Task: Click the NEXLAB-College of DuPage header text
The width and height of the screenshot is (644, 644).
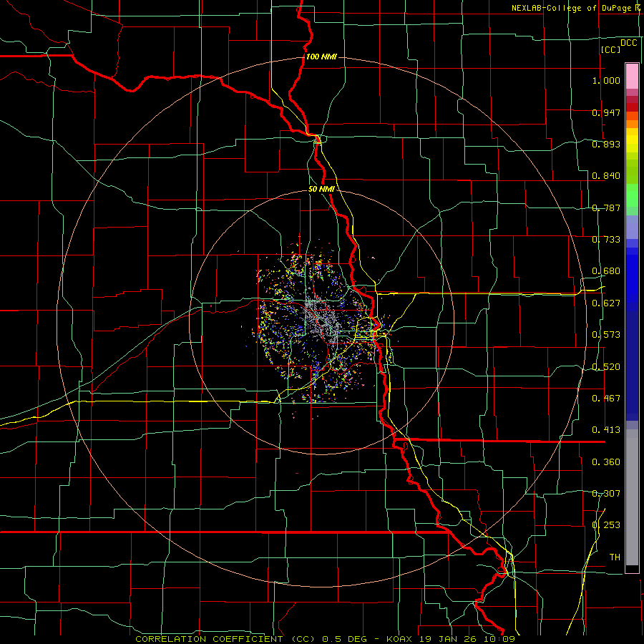Action: 575,8
